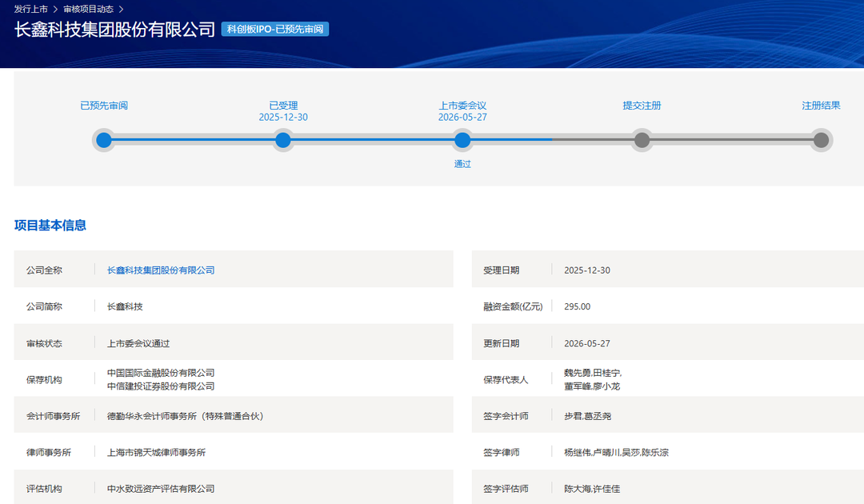Select the law firm 上海市锦天城律师事务所

pos(157,452)
